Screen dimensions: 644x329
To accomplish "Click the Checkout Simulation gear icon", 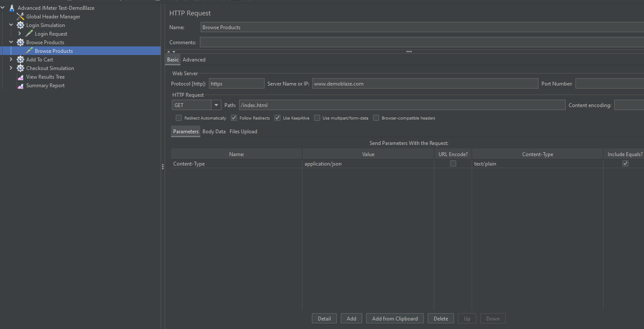I will tap(20, 68).
